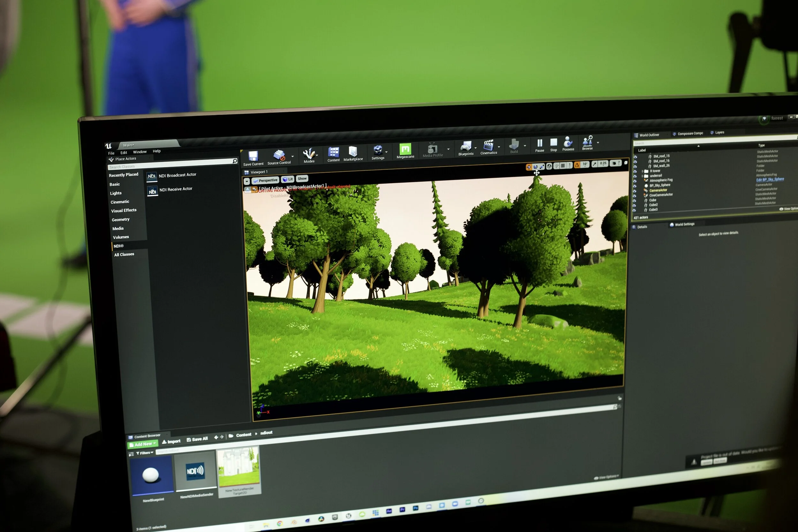The height and width of the screenshot is (532, 798).
Task: Pause the simulation with the Pause button
Action: (539, 143)
